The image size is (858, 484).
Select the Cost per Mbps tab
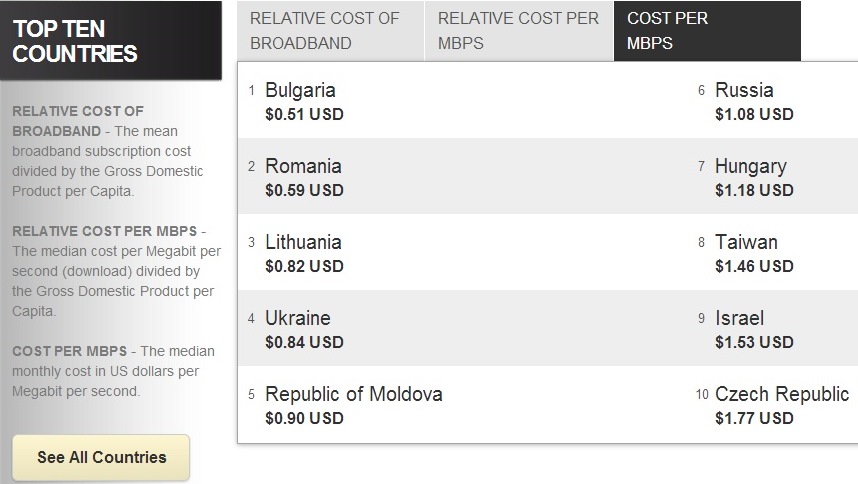[x=706, y=31]
